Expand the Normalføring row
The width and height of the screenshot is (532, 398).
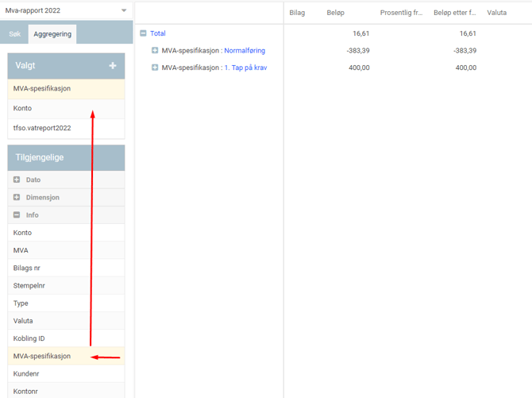pyautogui.click(x=155, y=51)
